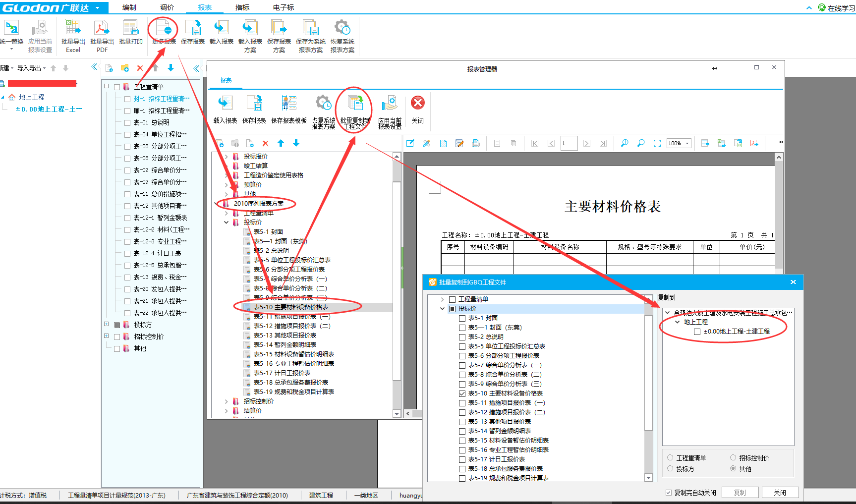This screenshot has height=504, width=856.
Task: Click the zoom out magnifier icon
Action: click(x=641, y=143)
